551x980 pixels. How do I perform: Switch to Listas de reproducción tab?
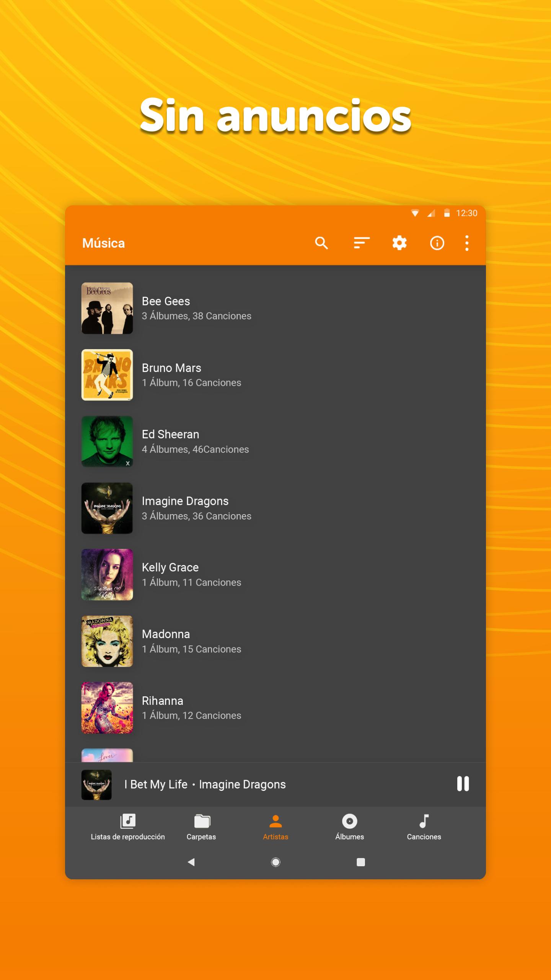[x=127, y=828]
